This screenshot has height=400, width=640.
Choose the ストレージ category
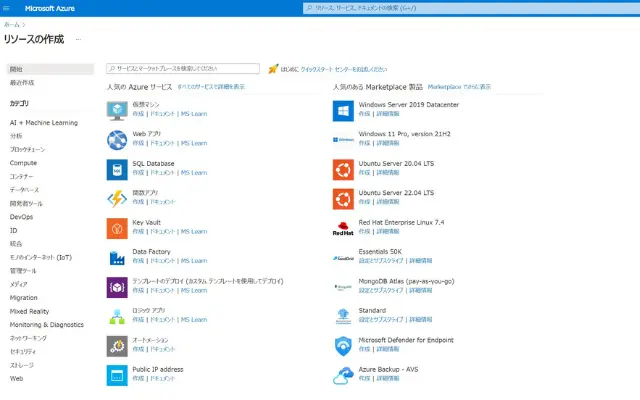(22, 365)
